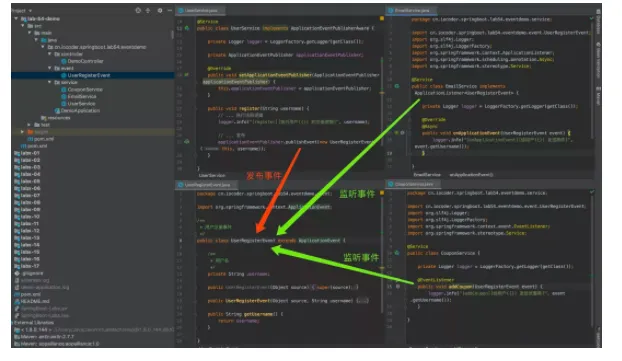Click the locate-current-file target icon in Project panel
622x361 pixels.
(138, 11)
